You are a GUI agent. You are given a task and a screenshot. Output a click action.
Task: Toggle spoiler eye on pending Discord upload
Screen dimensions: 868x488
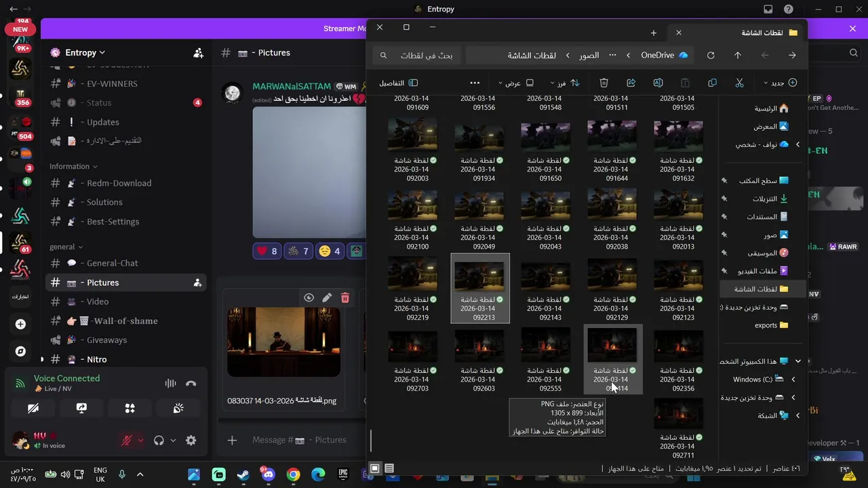coord(309,298)
